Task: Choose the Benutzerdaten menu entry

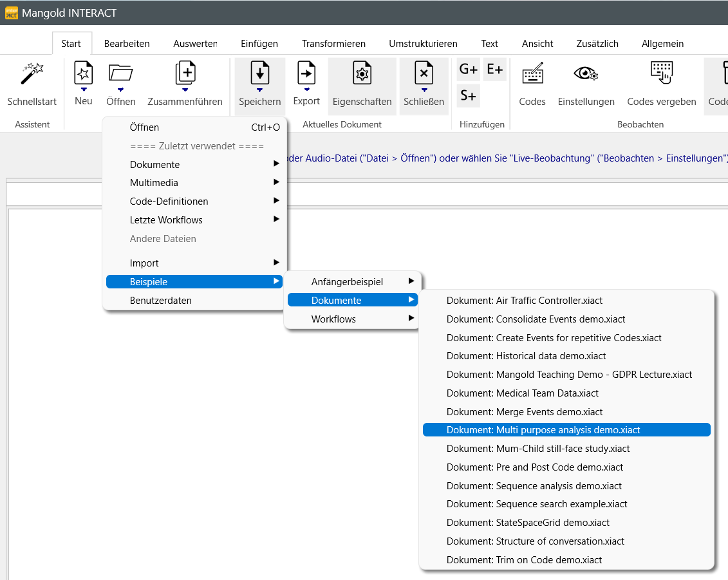Action: (x=194, y=300)
